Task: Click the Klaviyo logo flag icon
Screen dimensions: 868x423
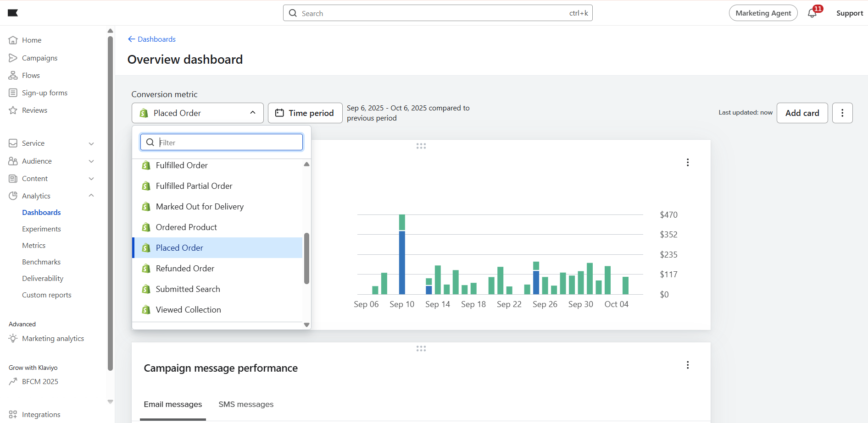Action: point(13,13)
